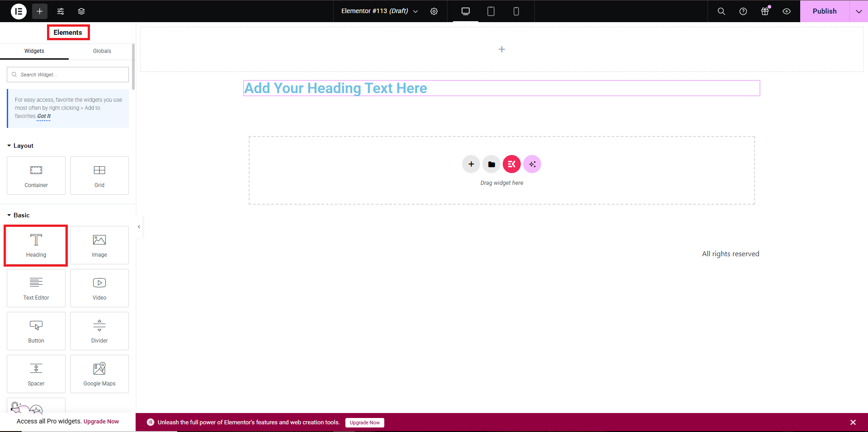Open page settings gear icon
The image size is (868, 432).
pyautogui.click(x=434, y=11)
